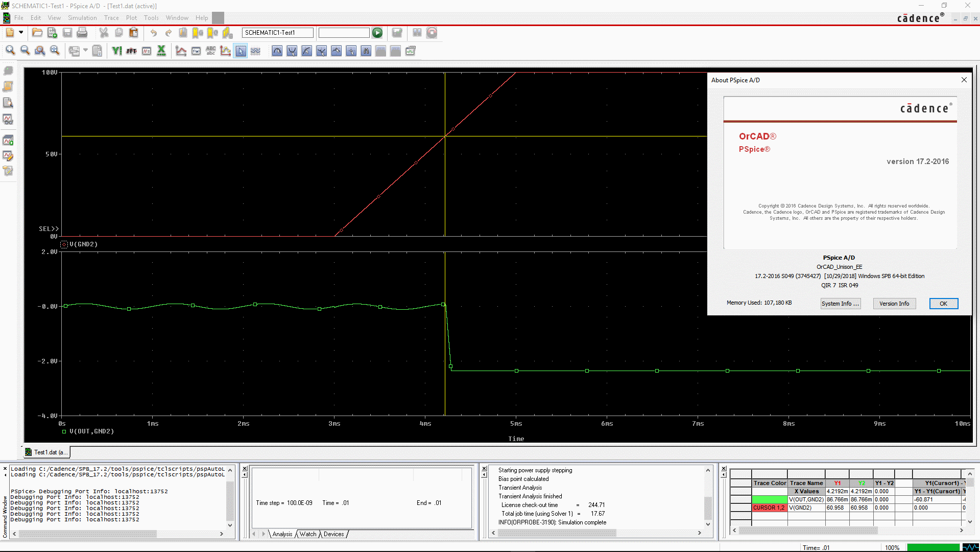The height and width of the screenshot is (552, 980).
Task: Click the Zoom Area icon
Action: tap(40, 51)
